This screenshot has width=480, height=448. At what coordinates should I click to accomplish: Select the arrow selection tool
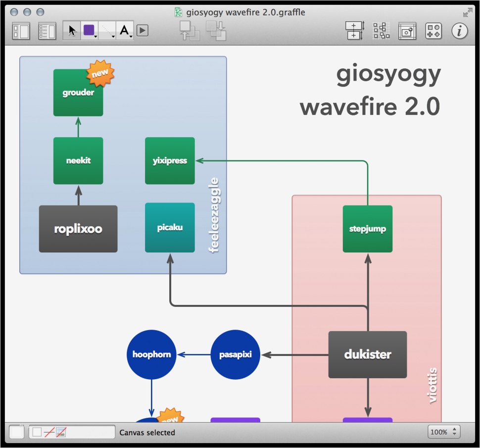(72, 31)
